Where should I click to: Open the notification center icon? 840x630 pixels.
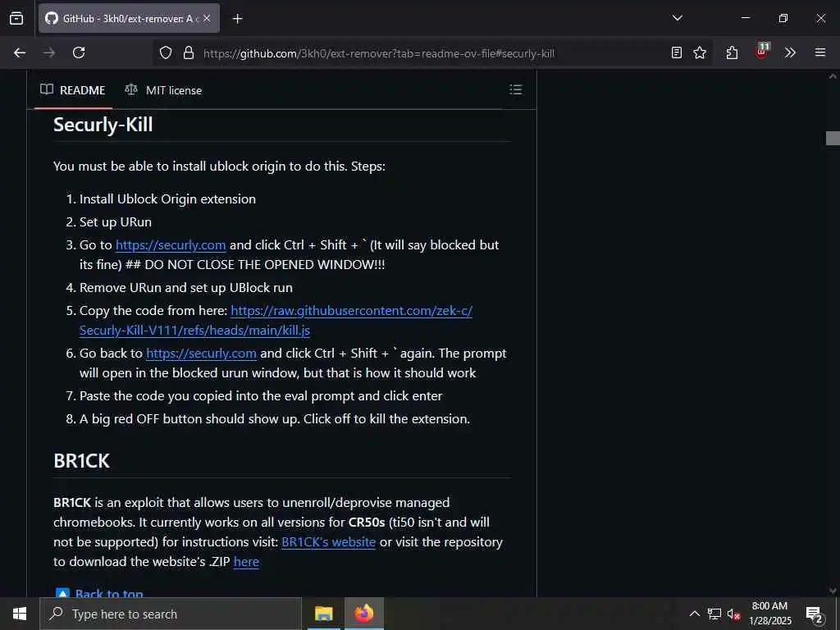point(815,614)
